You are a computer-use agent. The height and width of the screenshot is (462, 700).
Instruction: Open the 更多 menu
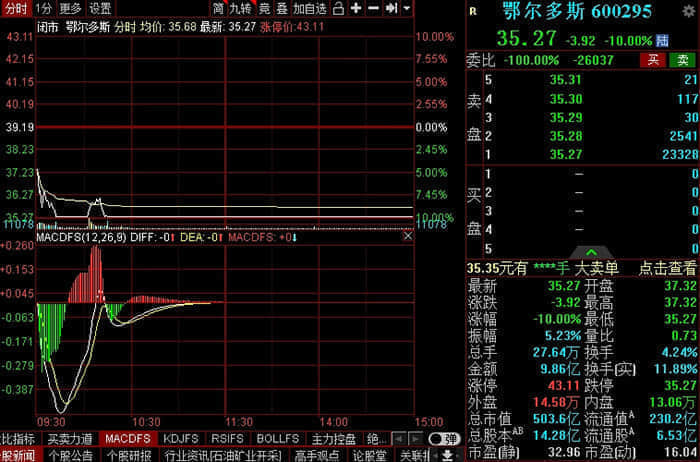(71, 8)
